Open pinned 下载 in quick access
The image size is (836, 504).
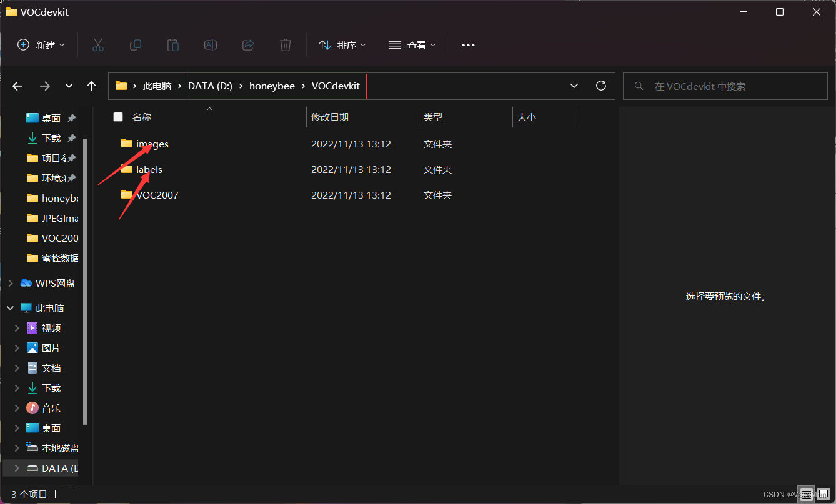[51, 138]
